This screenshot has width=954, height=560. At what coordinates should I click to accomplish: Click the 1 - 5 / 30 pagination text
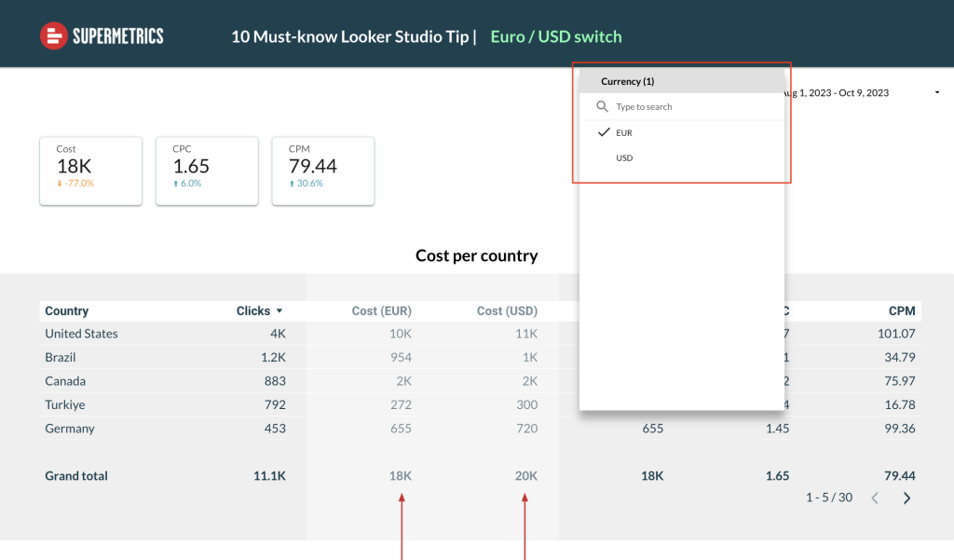(x=828, y=498)
